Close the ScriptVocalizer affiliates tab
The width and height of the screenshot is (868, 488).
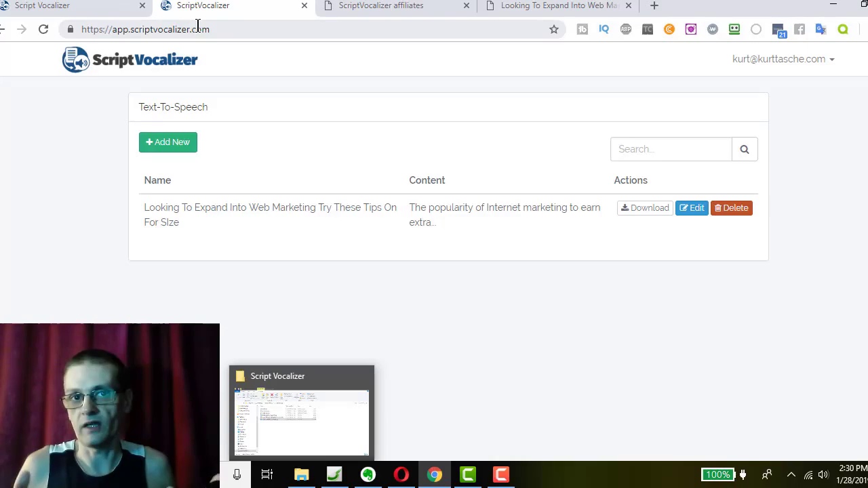[x=467, y=5]
